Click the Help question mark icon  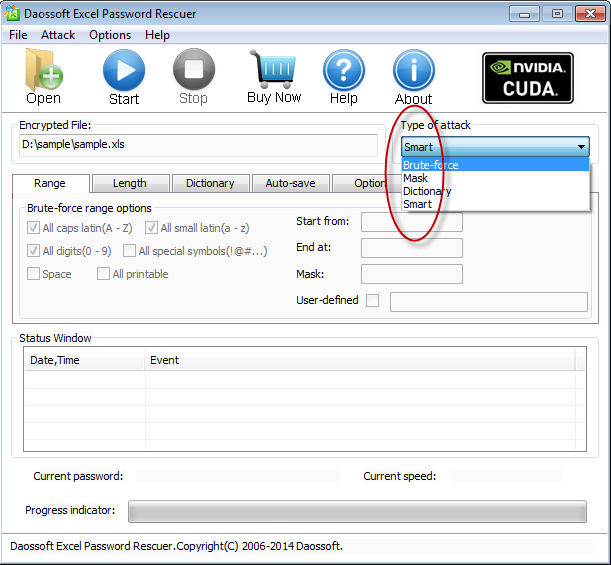344,70
